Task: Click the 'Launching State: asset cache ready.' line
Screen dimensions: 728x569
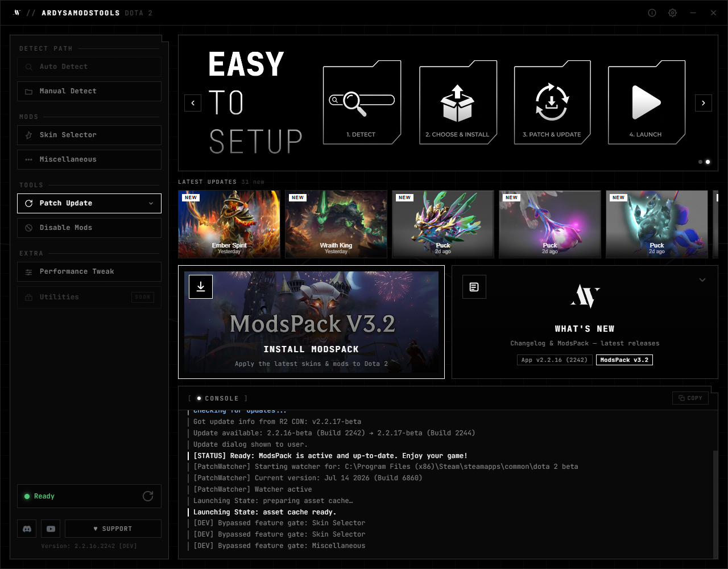Action: tap(265, 512)
